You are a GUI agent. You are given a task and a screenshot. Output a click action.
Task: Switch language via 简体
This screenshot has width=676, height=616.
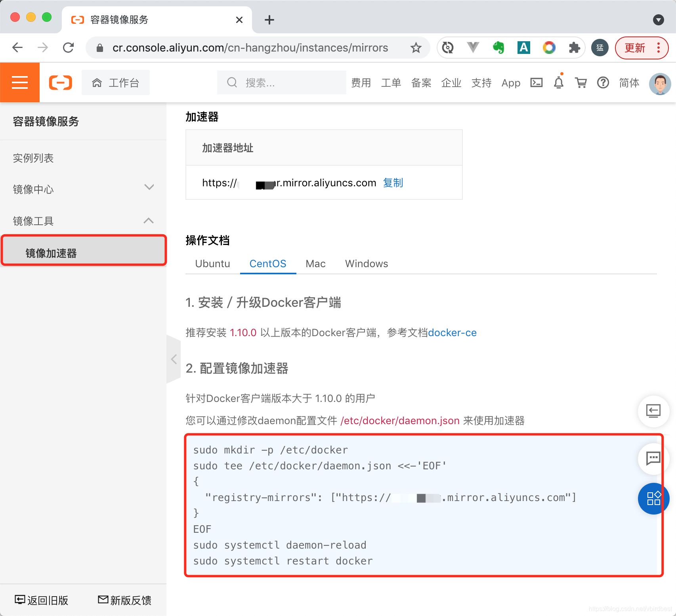point(629,83)
